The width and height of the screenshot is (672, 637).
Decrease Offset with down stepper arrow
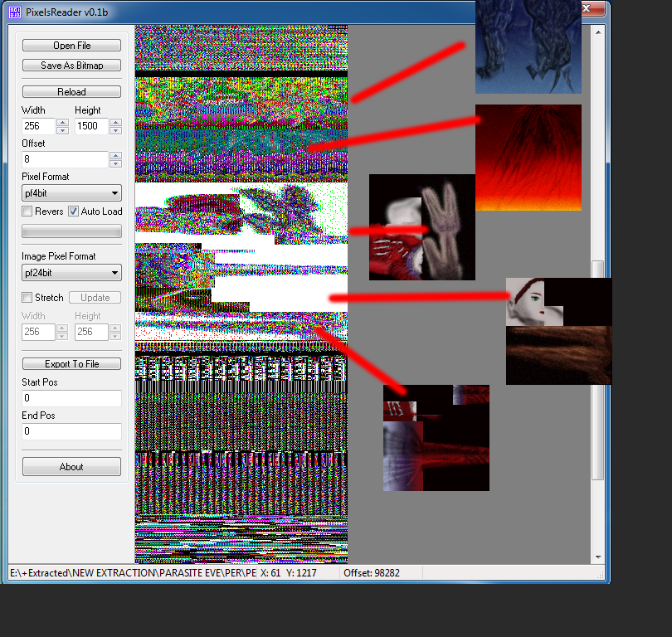(115, 163)
